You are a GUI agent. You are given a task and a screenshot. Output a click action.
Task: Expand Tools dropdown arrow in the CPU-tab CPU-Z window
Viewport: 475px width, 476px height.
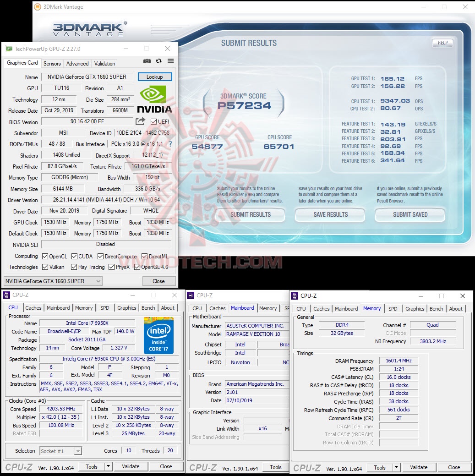click(x=109, y=466)
